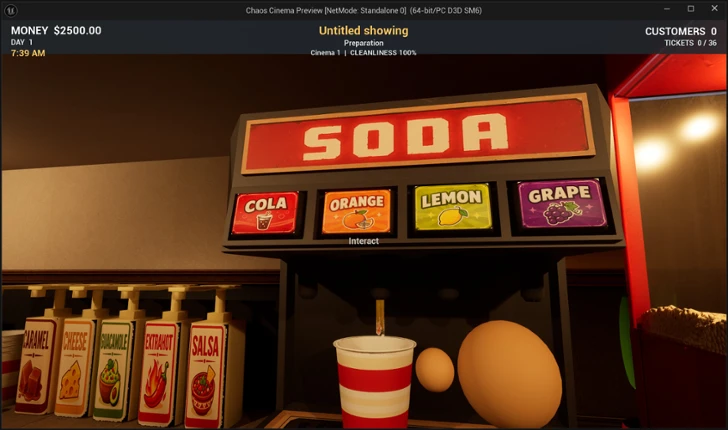Image resolution: width=728 pixels, height=430 pixels.
Task: Click the MONEY $2500.00 display
Action: pyautogui.click(x=56, y=31)
